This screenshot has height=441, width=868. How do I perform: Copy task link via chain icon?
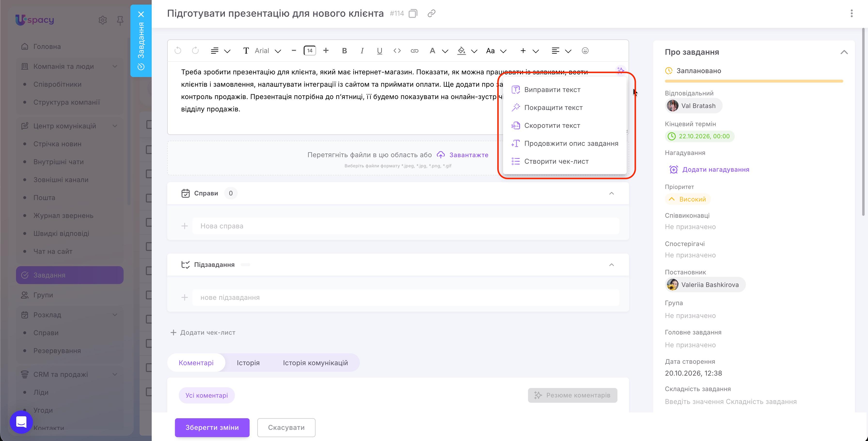[x=431, y=14]
